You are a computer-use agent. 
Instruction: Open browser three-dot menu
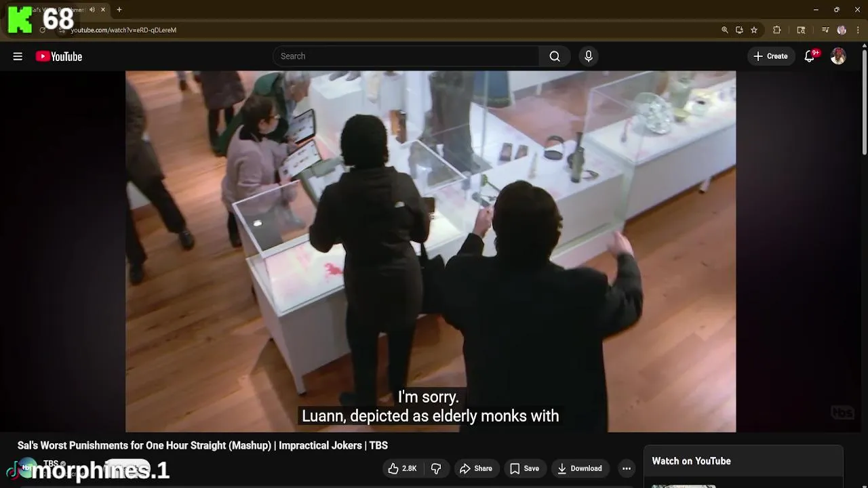click(859, 30)
